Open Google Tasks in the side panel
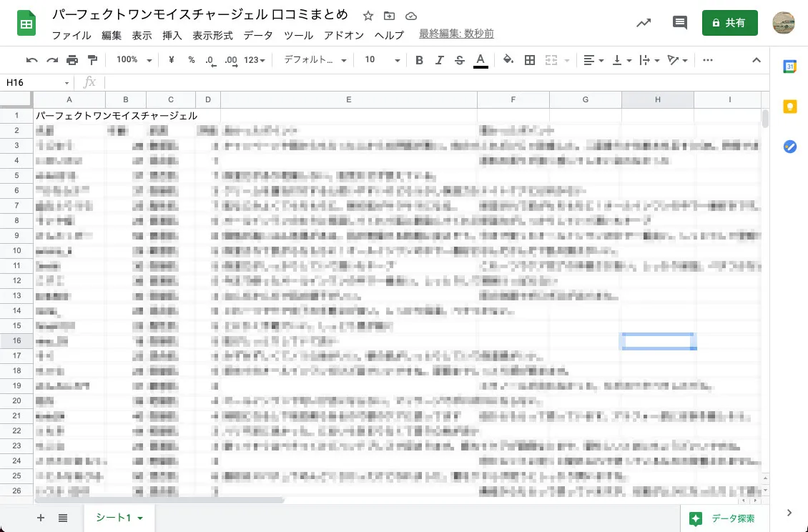Screen dimensions: 808x532 (x=790, y=147)
